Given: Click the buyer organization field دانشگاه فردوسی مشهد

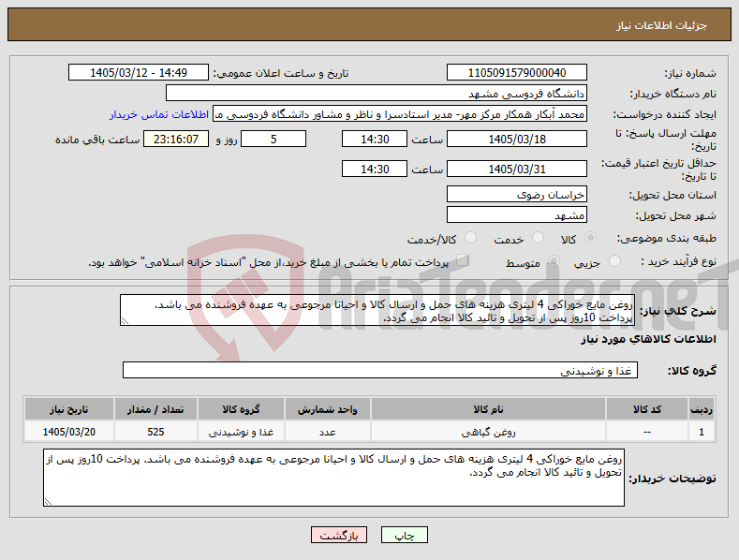Looking at the screenshot, I should [377, 94].
